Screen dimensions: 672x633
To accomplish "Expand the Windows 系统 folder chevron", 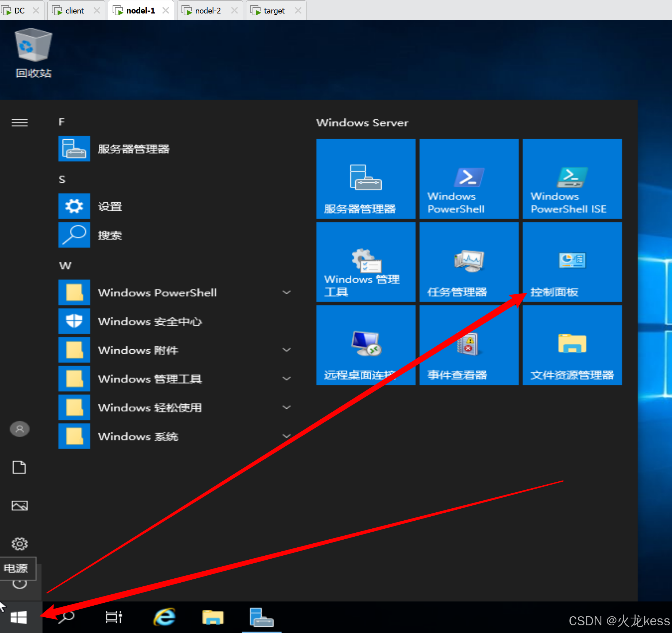I will tap(287, 436).
